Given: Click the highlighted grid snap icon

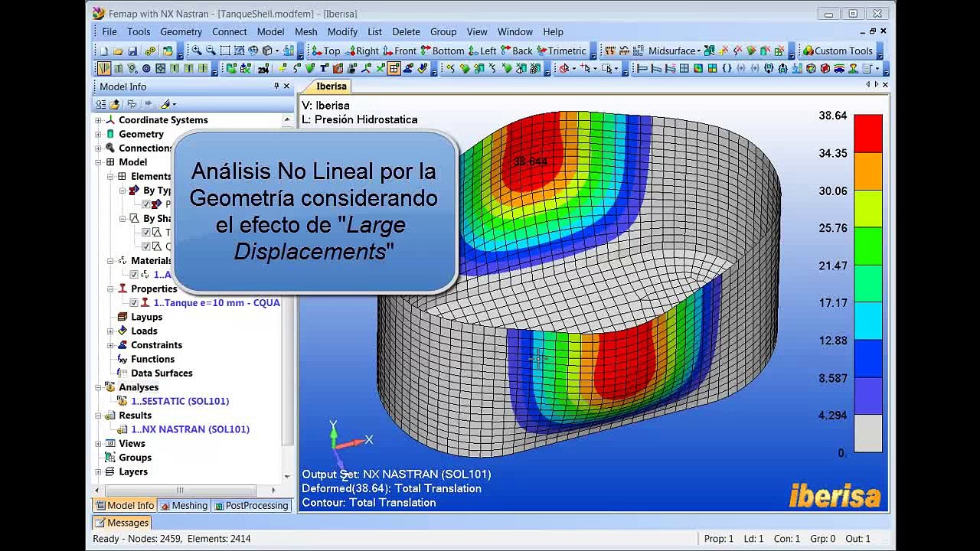Looking at the screenshot, I should point(394,68).
